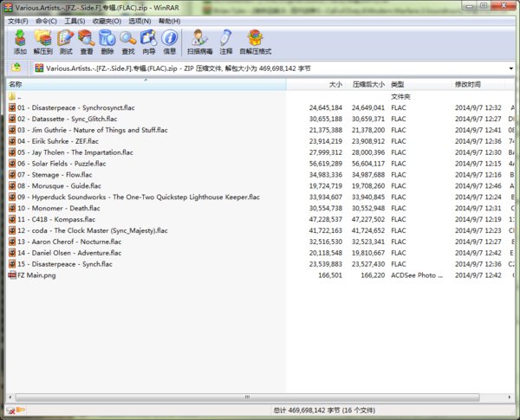Image resolution: width=520 pixels, height=420 pixels.
Task: Click the WinRAR title bar icon
Action: (x=9, y=8)
